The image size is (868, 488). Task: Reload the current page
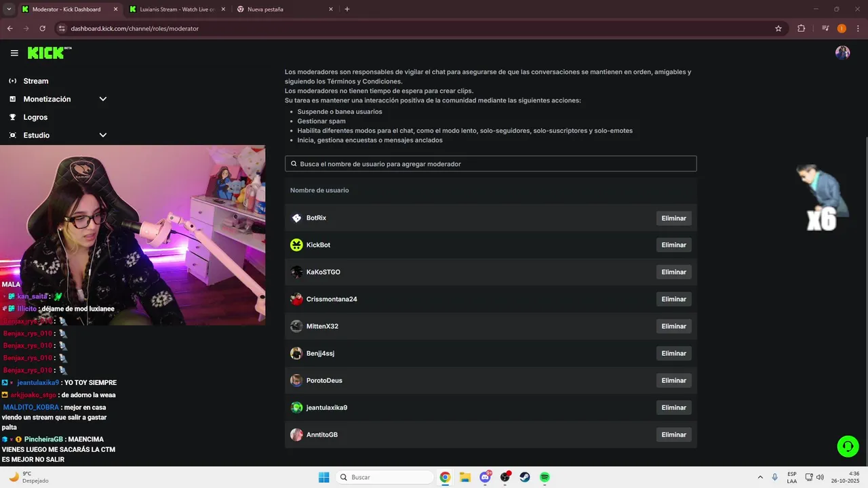click(42, 28)
